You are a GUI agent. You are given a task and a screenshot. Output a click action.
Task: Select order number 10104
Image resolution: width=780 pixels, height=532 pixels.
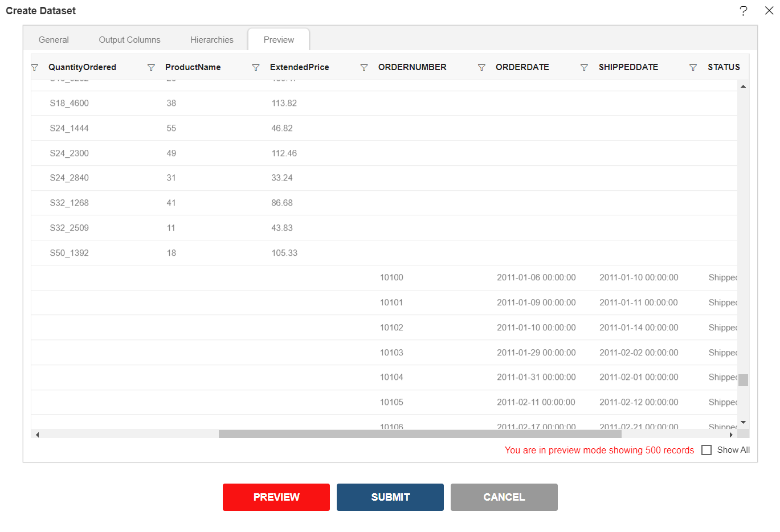[x=391, y=377]
